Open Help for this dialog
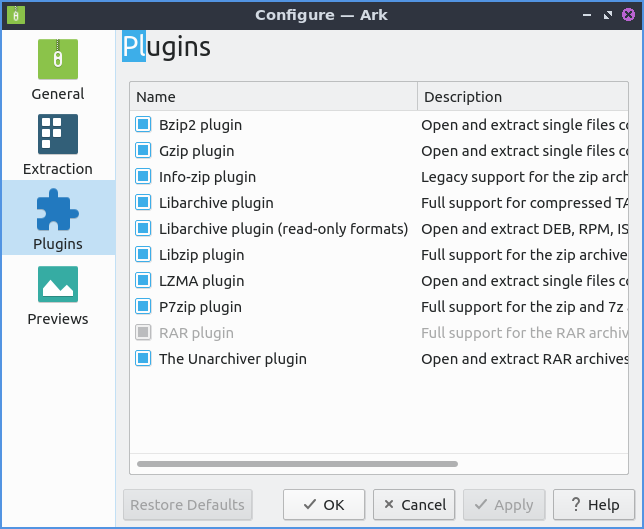The height and width of the screenshot is (529, 644). pyautogui.click(x=594, y=505)
